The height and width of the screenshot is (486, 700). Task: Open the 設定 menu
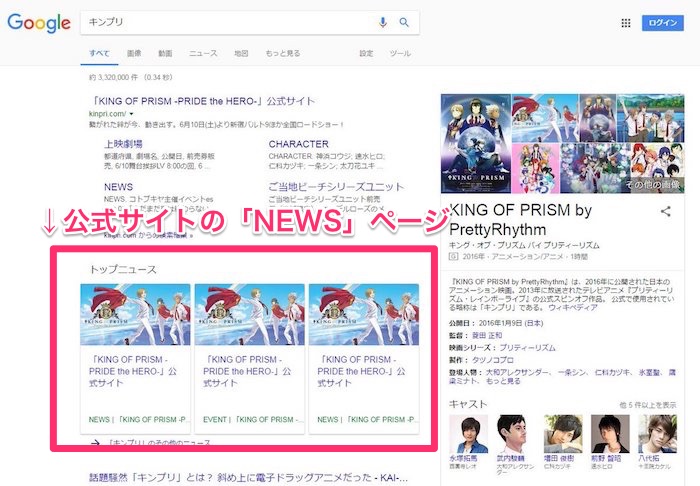click(x=366, y=52)
